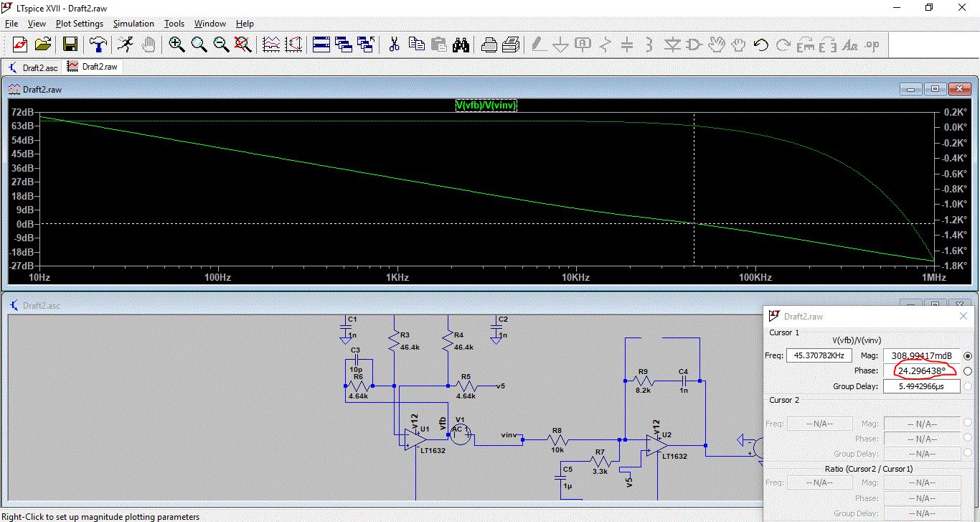Select the .op SPICE directive tool
980x522 pixels.
[x=872, y=45]
